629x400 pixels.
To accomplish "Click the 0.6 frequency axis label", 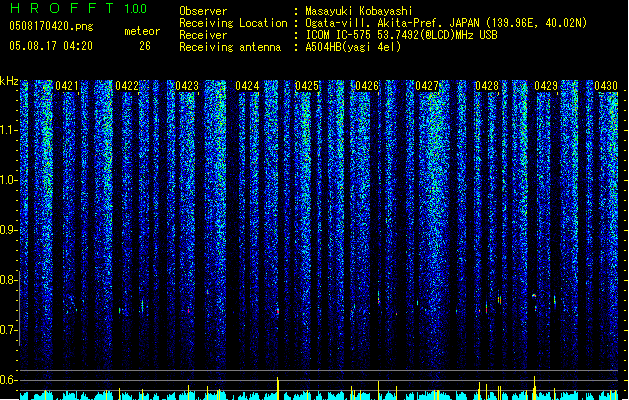I will click(x=8, y=380).
